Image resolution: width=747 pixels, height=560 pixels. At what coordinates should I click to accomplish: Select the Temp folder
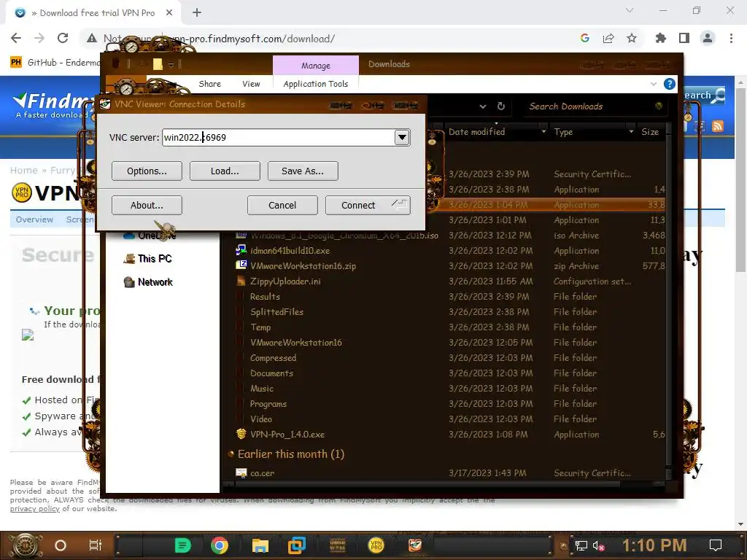[x=260, y=327]
